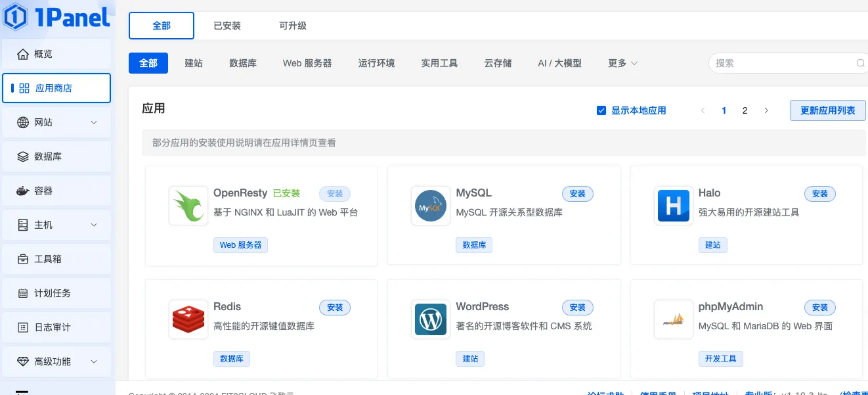868x395 pixels.
Task: Open 工具箱 in sidebar
Action: tap(56, 259)
